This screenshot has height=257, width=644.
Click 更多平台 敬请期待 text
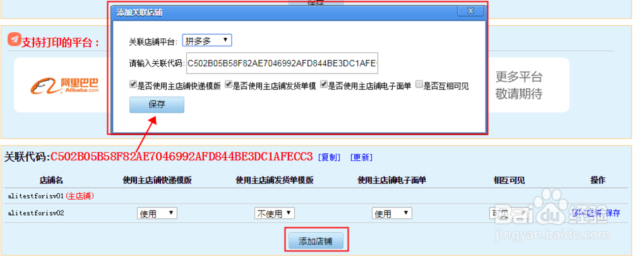[518, 86]
